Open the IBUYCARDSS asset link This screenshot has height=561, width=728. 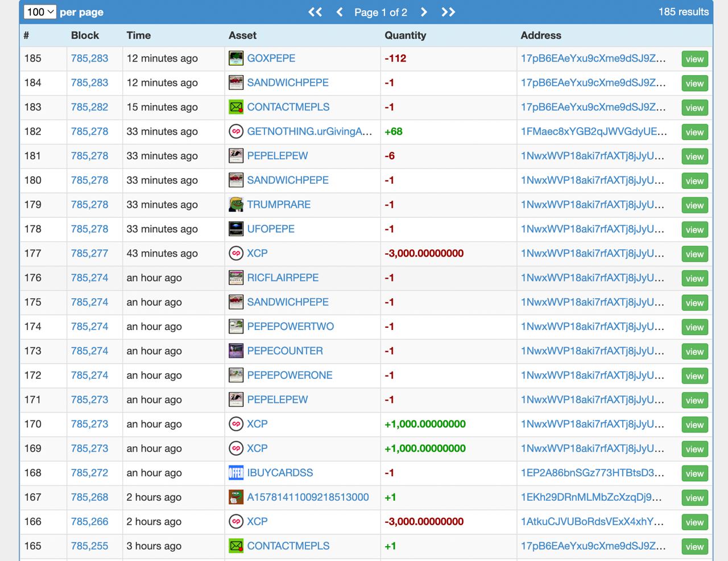280,473
